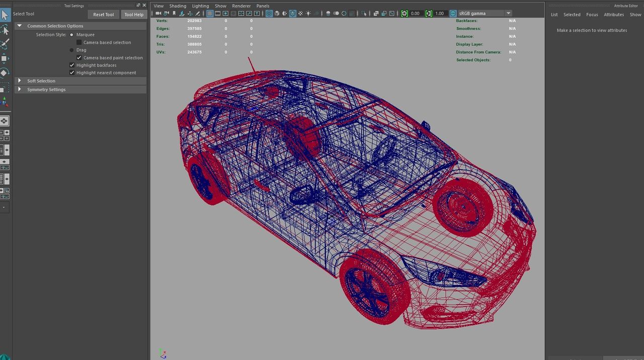Select the Drag selection style radio
This screenshot has height=360, width=644.
(x=71, y=50)
